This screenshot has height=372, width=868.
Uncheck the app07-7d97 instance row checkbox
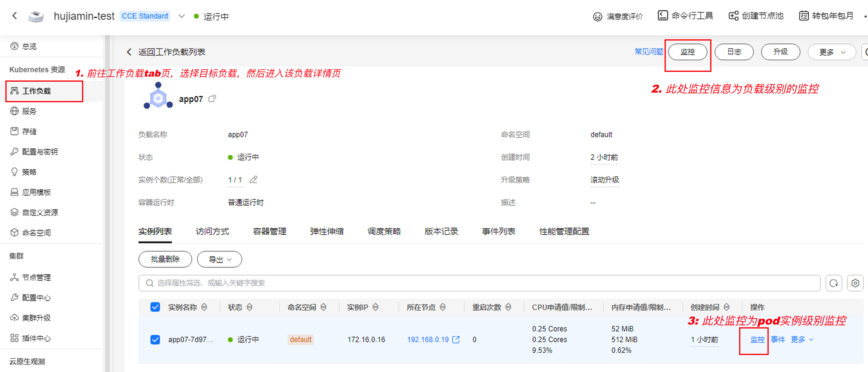pos(155,339)
